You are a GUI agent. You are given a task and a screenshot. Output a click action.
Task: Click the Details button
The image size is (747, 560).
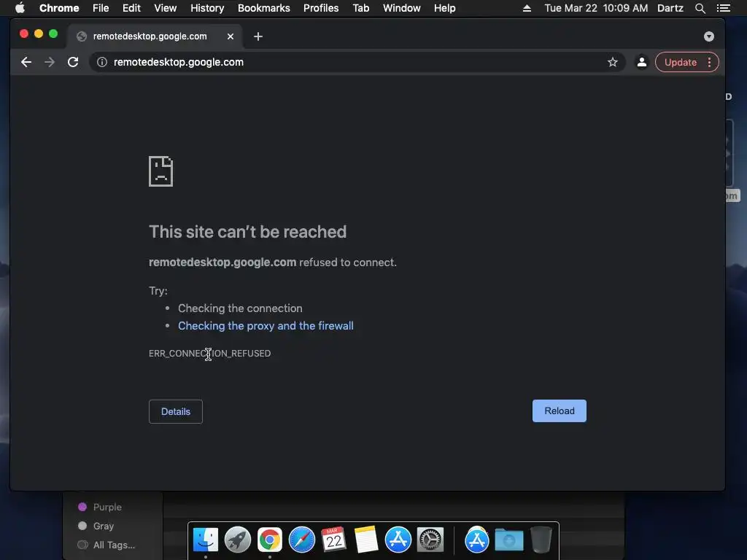(176, 411)
